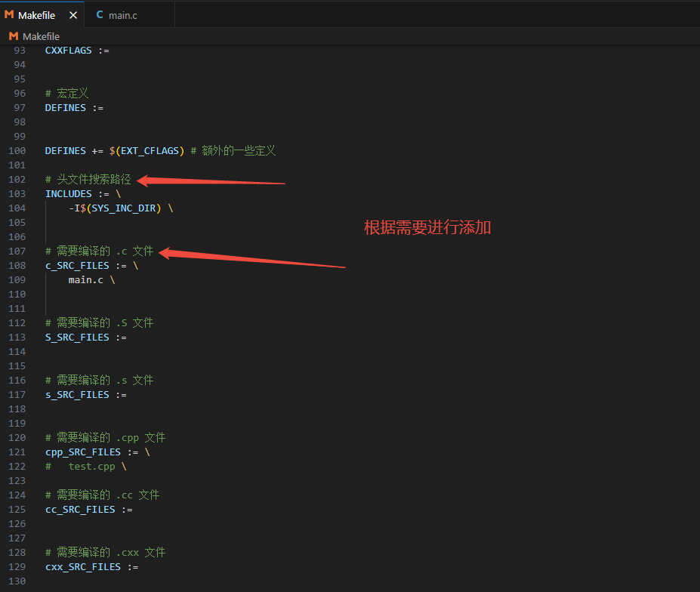Close the Makefile editor tab
This screenshot has width=700, height=592.
(x=73, y=15)
